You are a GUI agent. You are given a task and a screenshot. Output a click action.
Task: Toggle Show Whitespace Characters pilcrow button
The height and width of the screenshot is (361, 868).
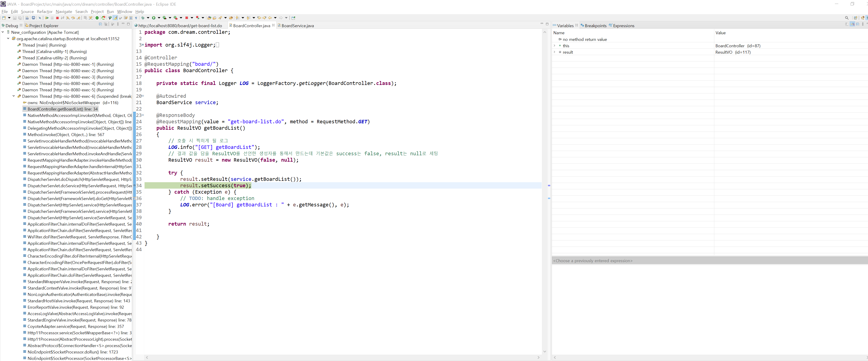point(136,18)
